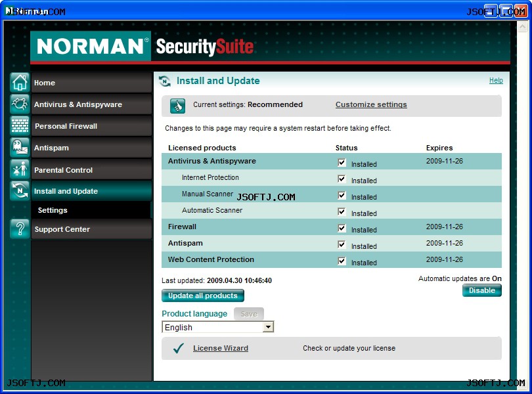
Task: Launch the License Wizard link
Action: click(x=221, y=348)
